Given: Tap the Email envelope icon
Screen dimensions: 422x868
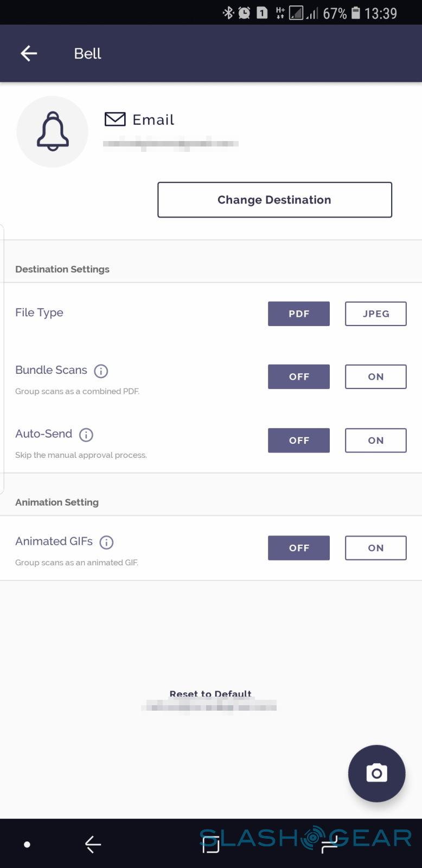Looking at the screenshot, I should (x=115, y=119).
